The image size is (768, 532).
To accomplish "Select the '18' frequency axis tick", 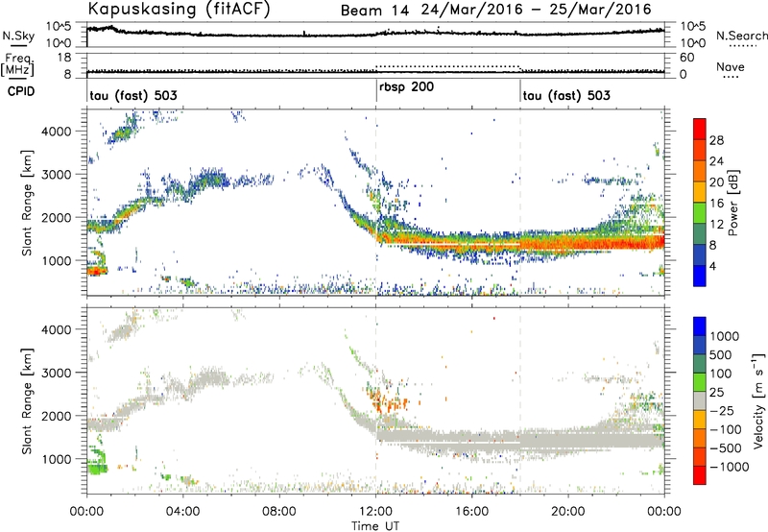I will pos(64,58).
